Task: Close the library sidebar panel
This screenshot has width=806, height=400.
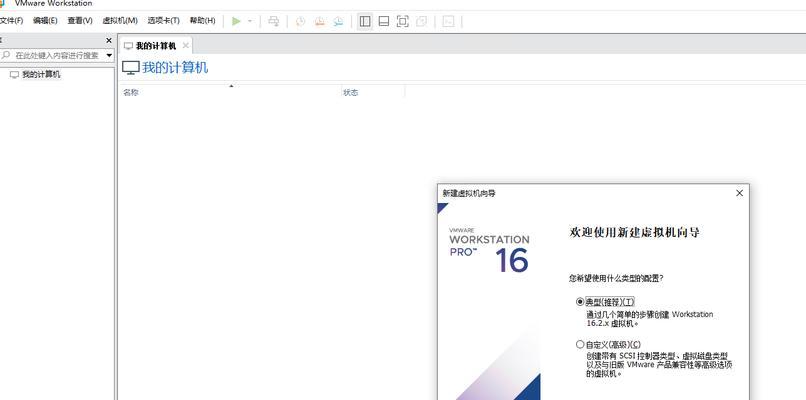Action: [109, 40]
